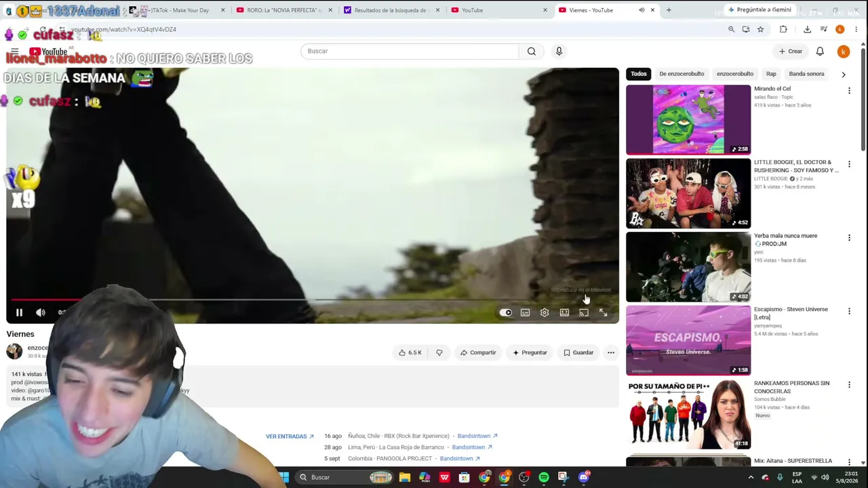Open Chrome media controls icon

pos(824,29)
